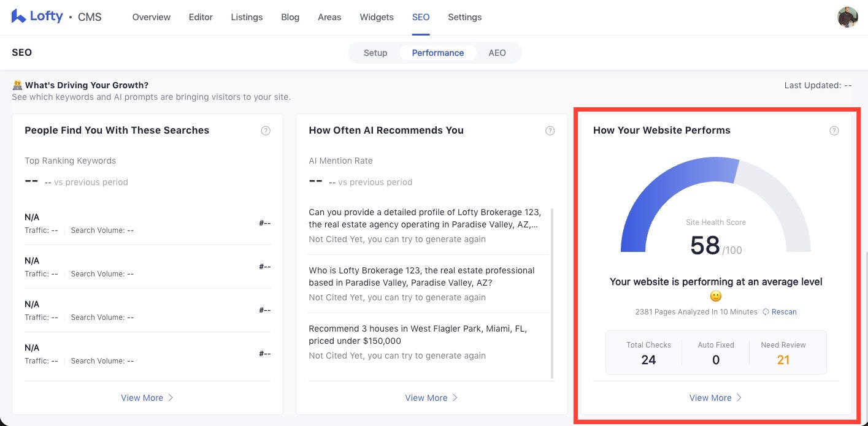Image resolution: width=868 pixels, height=426 pixels.
Task: Go to the Widgets tab
Action: (377, 17)
